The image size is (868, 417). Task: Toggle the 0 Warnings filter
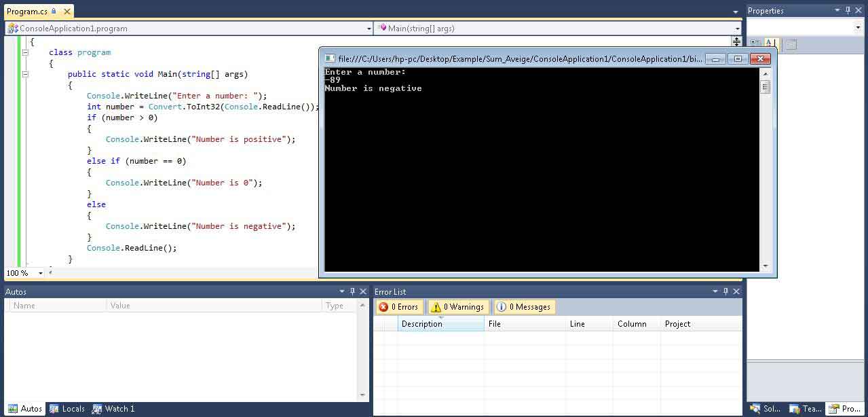pos(457,307)
